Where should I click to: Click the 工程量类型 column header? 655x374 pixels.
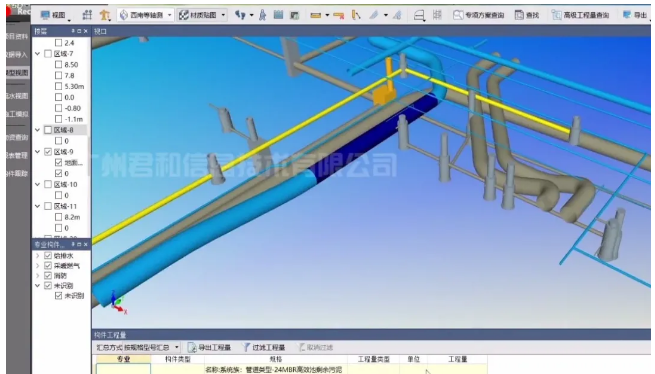coord(373,359)
